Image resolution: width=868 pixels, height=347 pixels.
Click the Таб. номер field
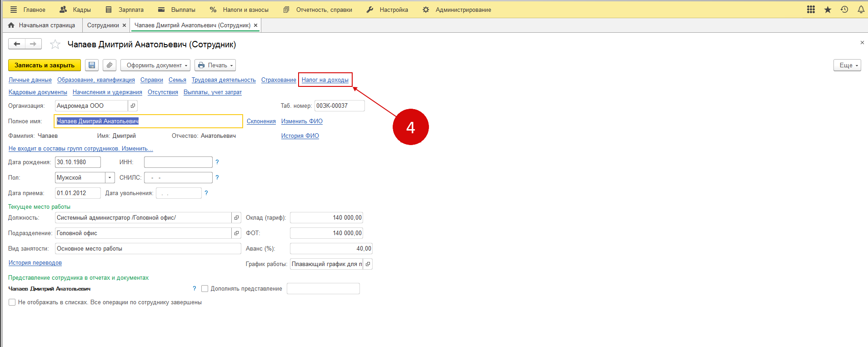pos(339,106)
